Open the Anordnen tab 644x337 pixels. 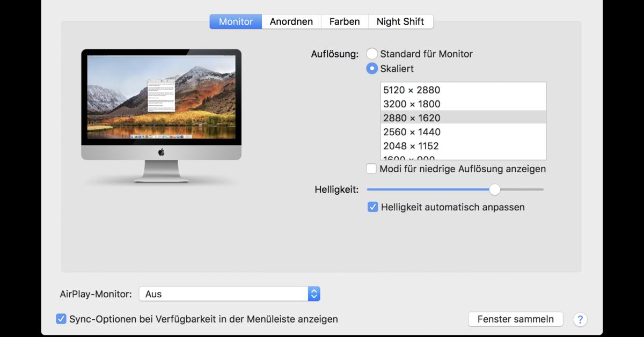pyautogui.click(x=291, y=21)
